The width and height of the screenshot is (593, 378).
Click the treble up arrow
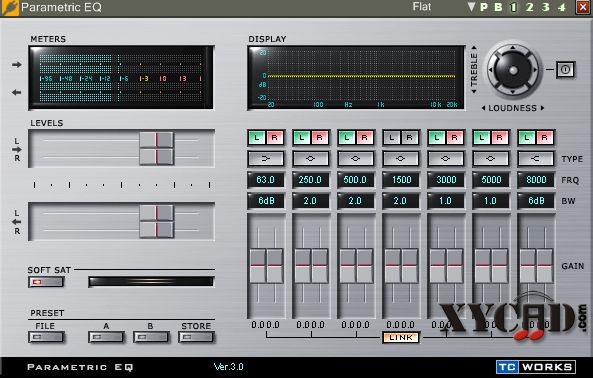[473, 48]
